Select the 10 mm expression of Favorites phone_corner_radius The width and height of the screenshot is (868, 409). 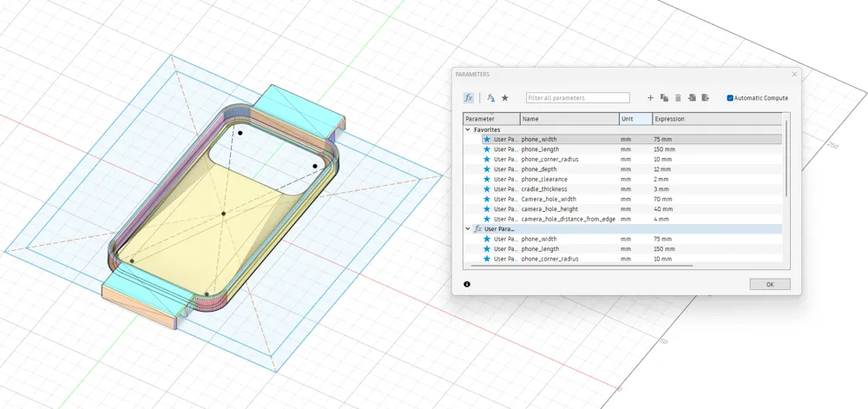click(x=662, y=160)
